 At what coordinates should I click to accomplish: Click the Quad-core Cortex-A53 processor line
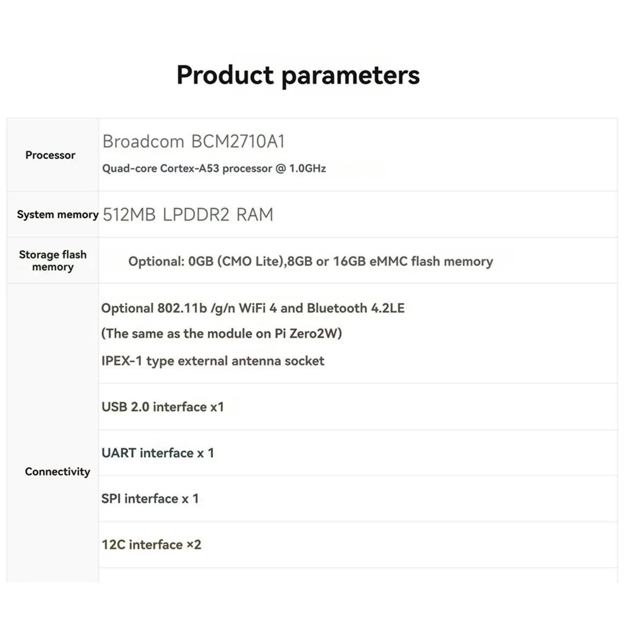pos(214,169)
